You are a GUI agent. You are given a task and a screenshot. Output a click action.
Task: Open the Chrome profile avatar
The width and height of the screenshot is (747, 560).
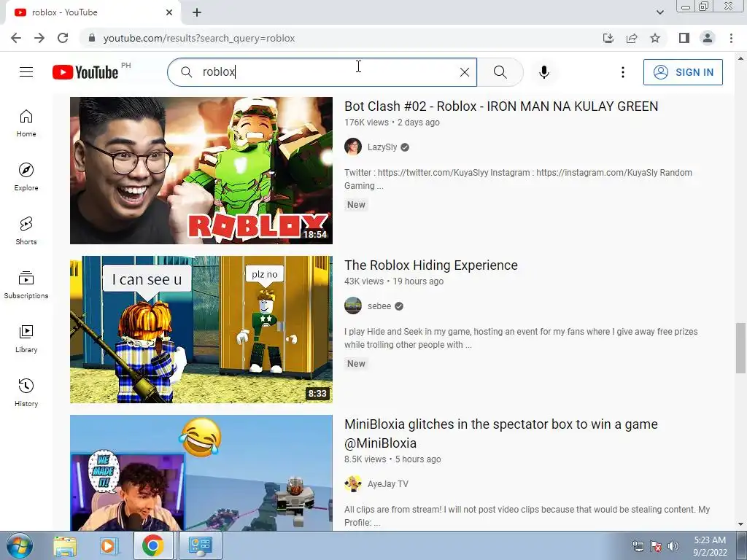pos(708,38)
